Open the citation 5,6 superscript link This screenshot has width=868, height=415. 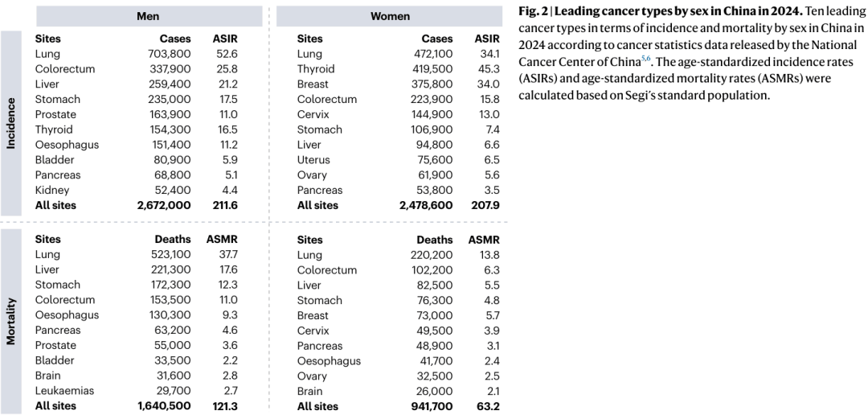click(x=645, y=58)
